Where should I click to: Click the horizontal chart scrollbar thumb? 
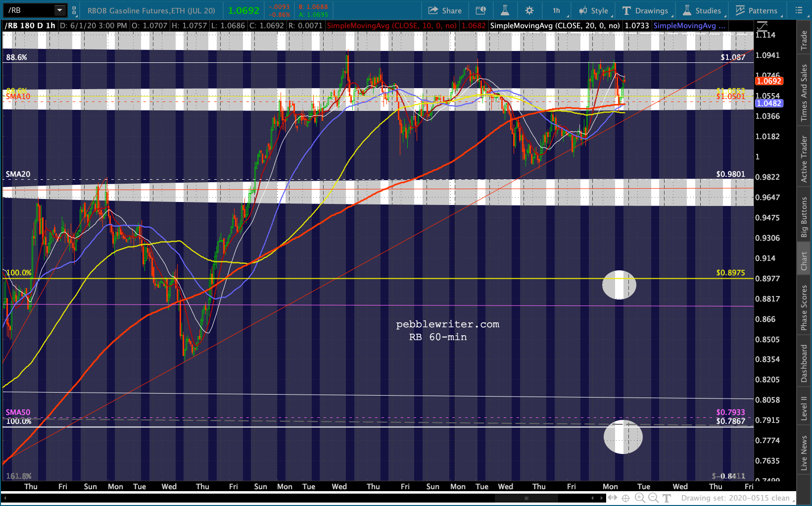[x=526, y=498]
